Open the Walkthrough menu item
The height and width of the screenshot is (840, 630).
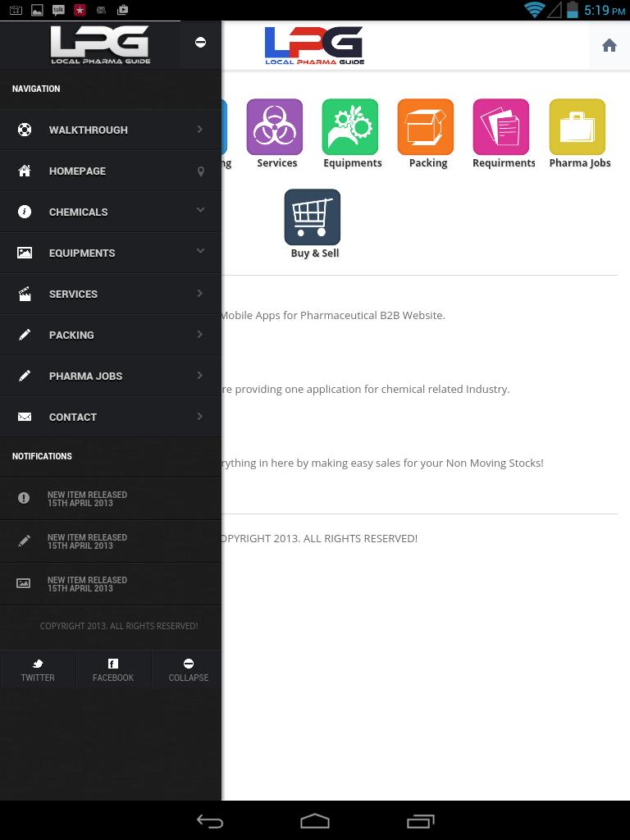[x=111, y=130]
